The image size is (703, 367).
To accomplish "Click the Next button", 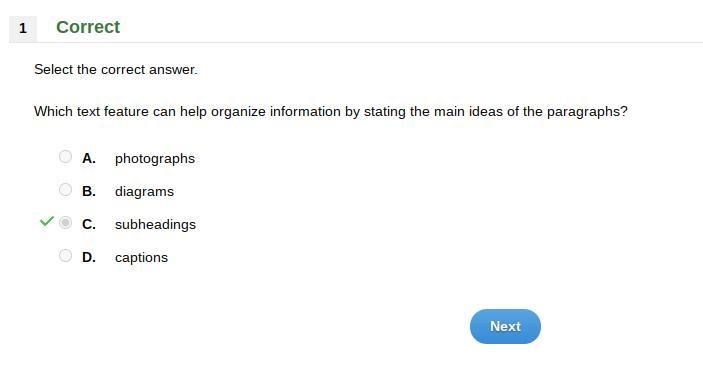I will 505,326.
